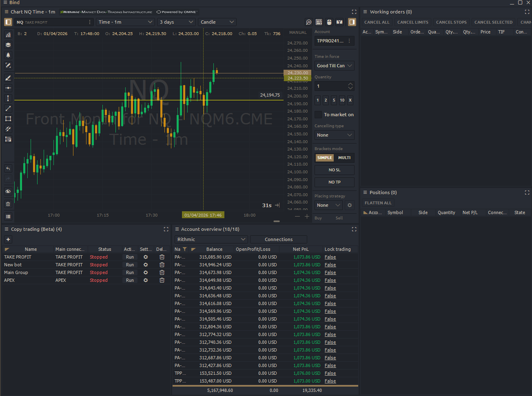The image size is (532, 396).
Task: Click the CANCEL LIMITS button
Action: click(x=413, y=22)
